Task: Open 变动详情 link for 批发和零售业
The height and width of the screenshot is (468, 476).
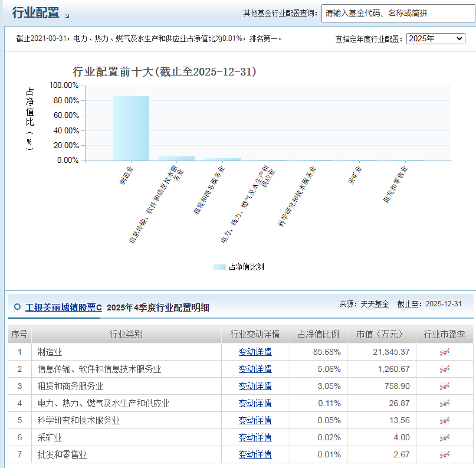Action: pyautogui.click(x=255, y=454)
